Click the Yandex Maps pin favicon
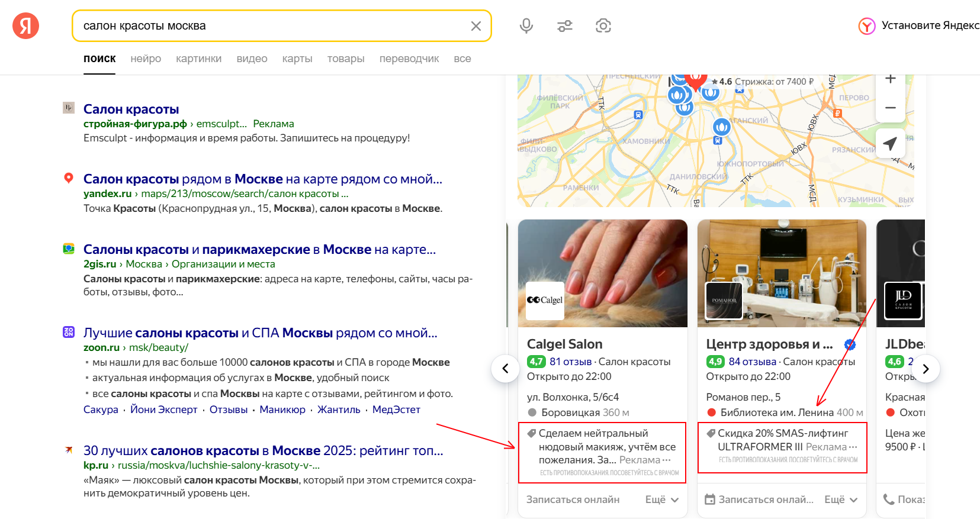The height and width of the screenshot is (519, 980). click(x=69, y=178)
